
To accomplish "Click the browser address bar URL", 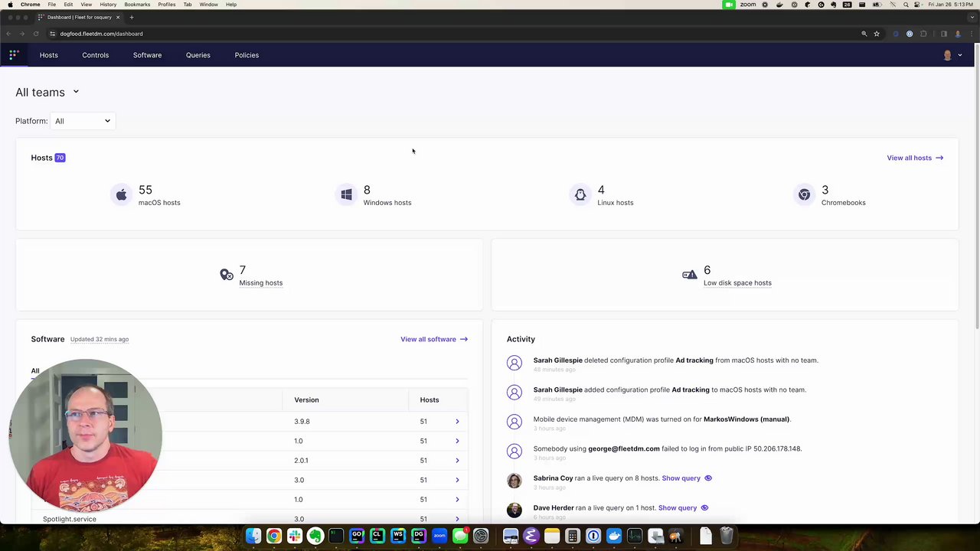I will (101, 34).
